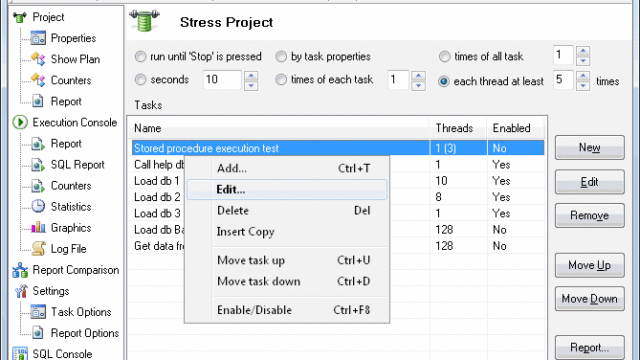Click the Settings tools icon
The width and height of the screenshot is (640, 360).
click(20, 291)
